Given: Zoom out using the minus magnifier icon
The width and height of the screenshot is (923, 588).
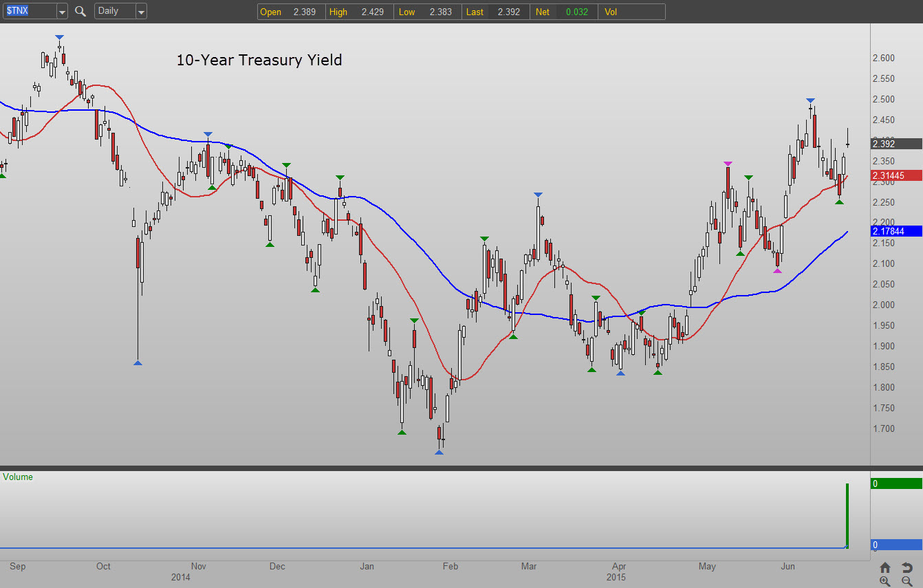Looking at the screenshot, I should coord(906,581).
